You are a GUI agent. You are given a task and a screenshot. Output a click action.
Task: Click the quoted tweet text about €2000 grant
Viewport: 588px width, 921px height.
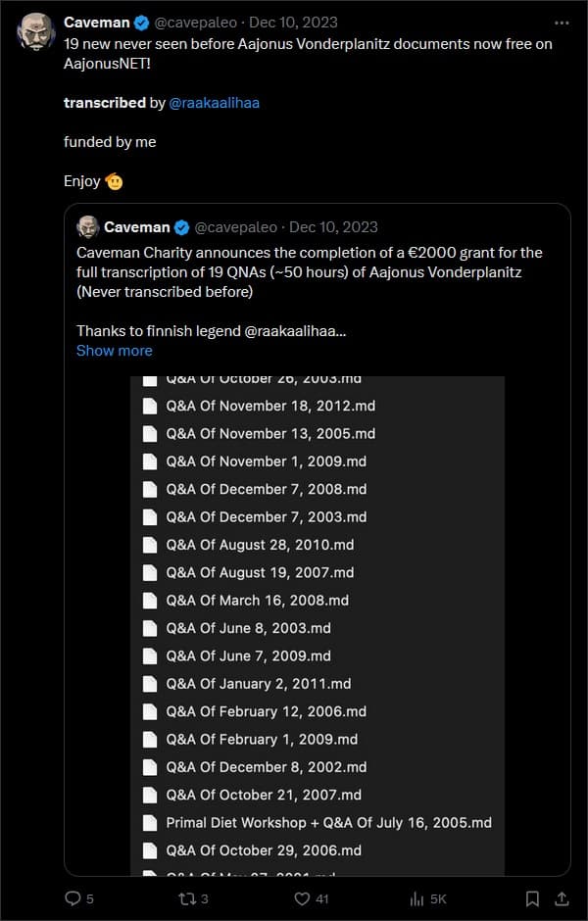pyautogui.click(x=310, y=272)
